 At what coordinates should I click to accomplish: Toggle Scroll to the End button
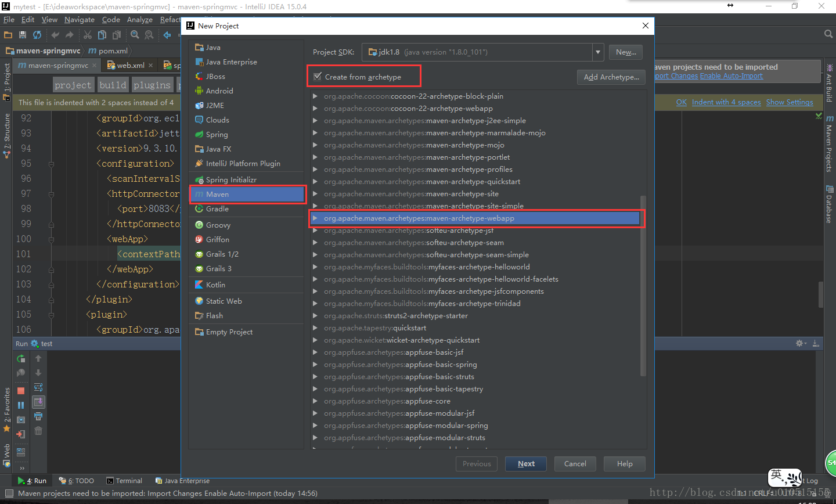tap(38, 402)
